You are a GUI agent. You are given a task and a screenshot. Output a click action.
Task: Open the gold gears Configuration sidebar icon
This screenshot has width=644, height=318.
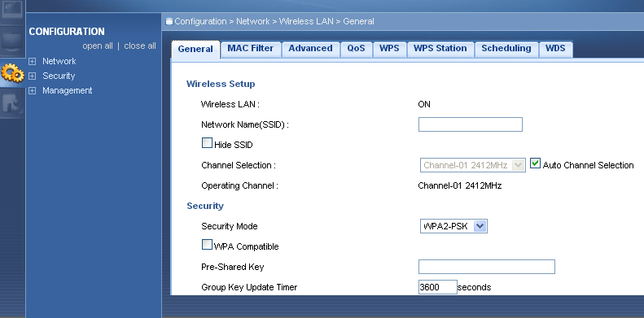(13, 74)
